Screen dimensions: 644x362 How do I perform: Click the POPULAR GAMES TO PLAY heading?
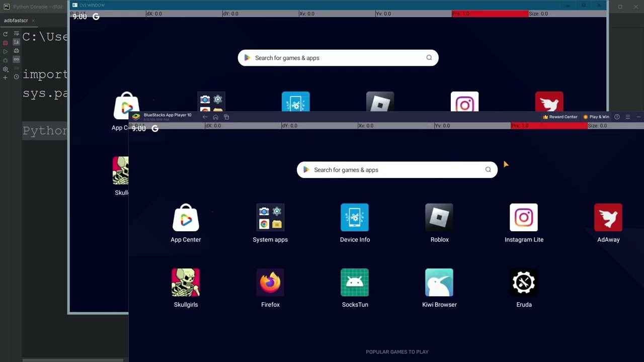point(397,352)
